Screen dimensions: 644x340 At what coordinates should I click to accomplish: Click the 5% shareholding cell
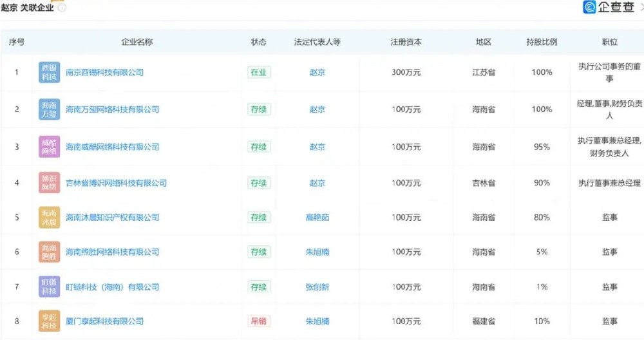pos(542,252)
